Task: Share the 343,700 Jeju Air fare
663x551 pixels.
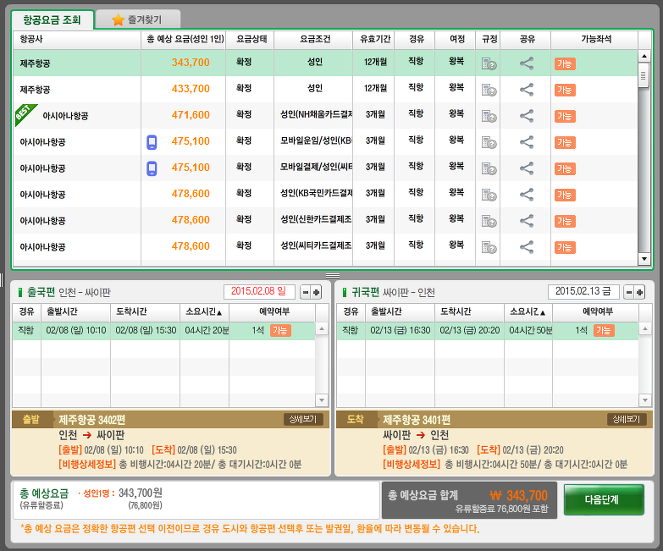Action: [526, 63]
